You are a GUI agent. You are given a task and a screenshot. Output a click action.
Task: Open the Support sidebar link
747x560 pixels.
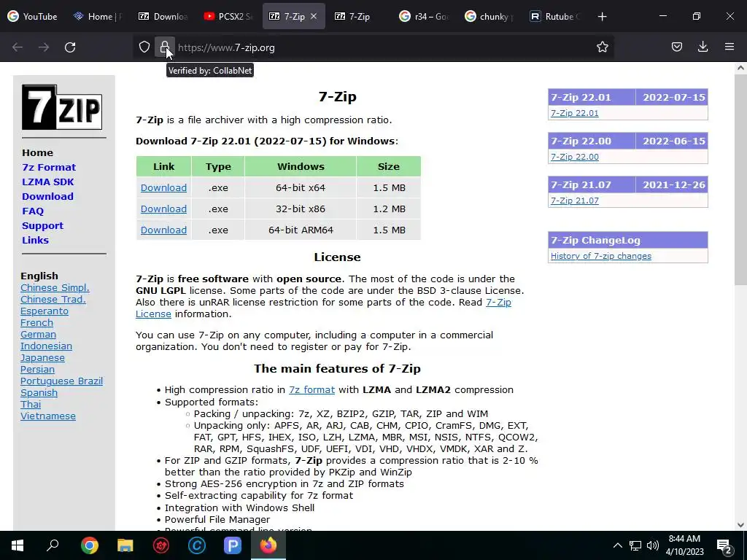pyautogui.click(x=42, y=226)
